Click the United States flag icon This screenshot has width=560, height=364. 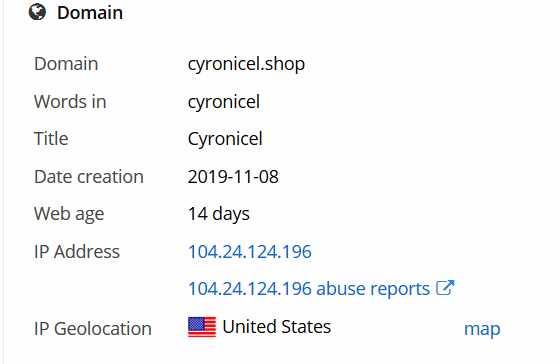coord(202,327)
